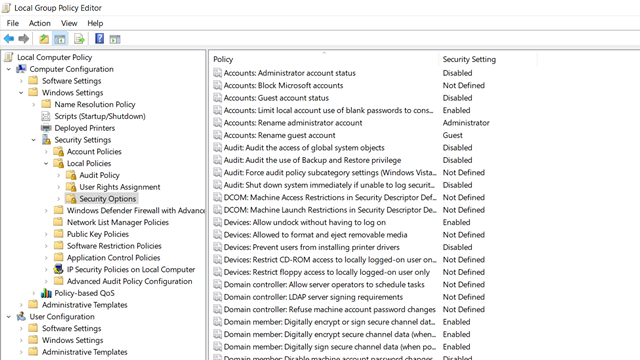The image size is (640, 360).
Task: Select Domain controller: Refuse machine account password changes
Action: pos(329,309)
